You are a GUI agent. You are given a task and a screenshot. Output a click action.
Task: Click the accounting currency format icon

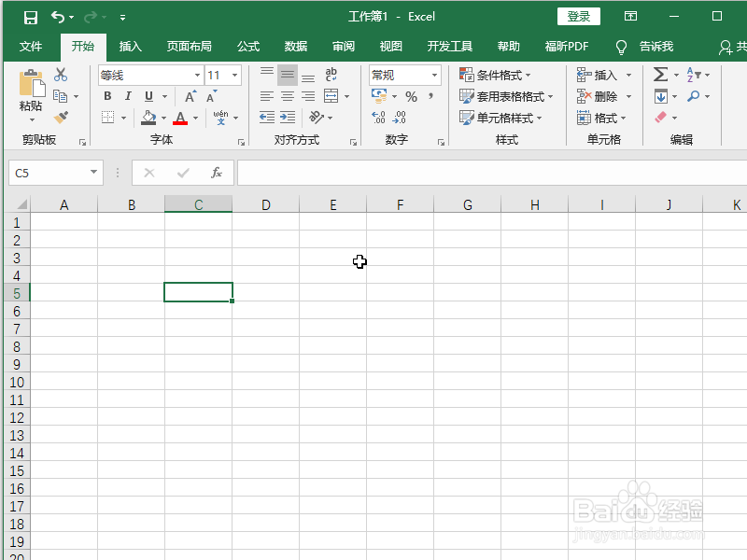[379, 96]
